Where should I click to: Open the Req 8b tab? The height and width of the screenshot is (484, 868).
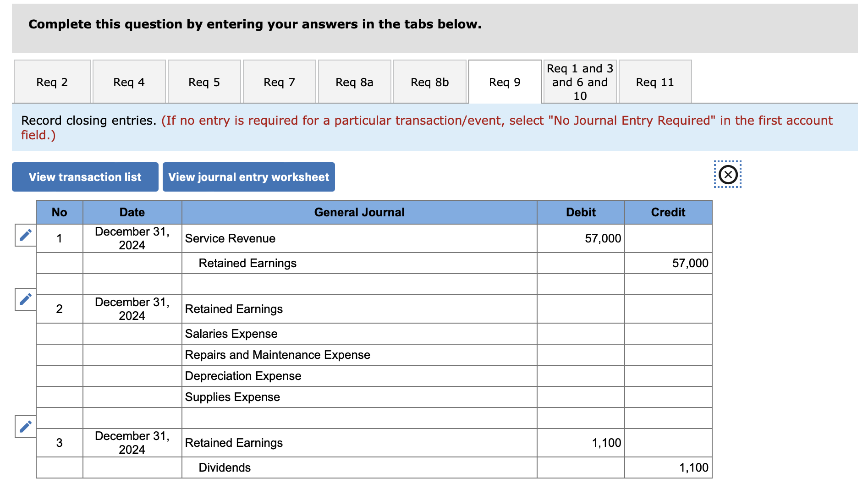click(x=429, y=82)
